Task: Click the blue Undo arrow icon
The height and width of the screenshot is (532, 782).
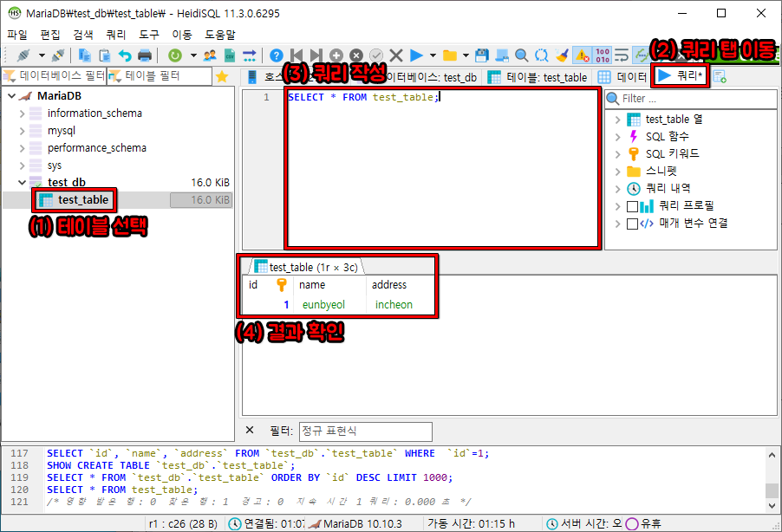Action: point(125,55)
